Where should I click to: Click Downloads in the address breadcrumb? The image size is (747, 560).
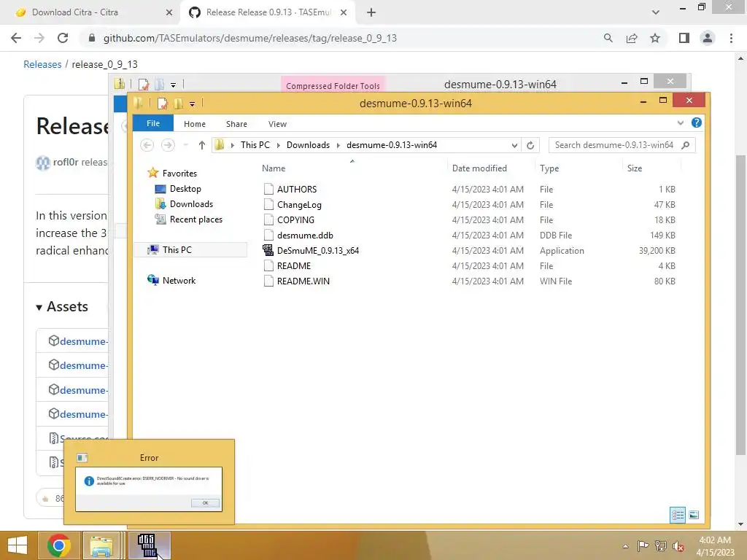pyautogui.click(x=308, y=145)
